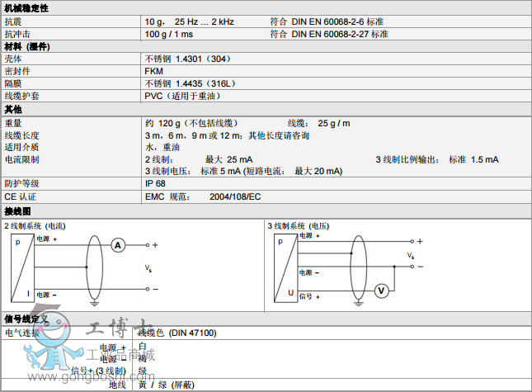Click the ammeter A symbol in 2-wire diagram
The width and height of the screenshot is (532, 392).
[x=118, y=245]
